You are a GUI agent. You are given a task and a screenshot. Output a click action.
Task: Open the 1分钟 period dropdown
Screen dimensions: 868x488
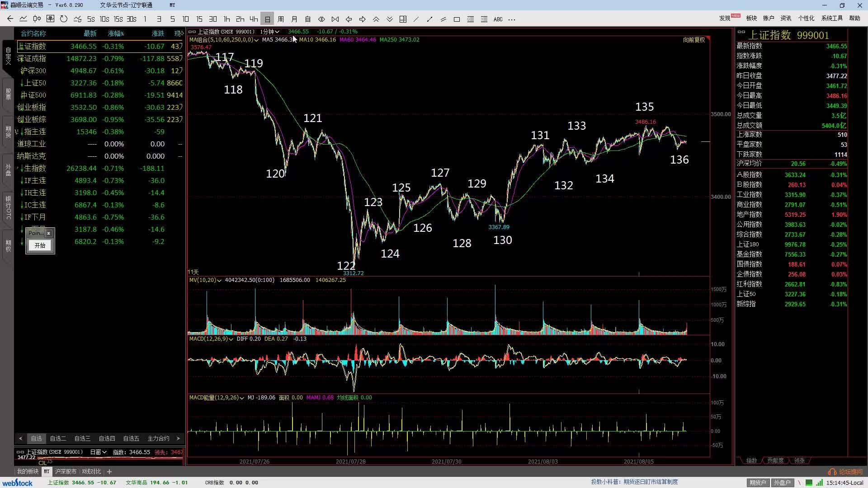pyautogui.click(x=270, y=32)
